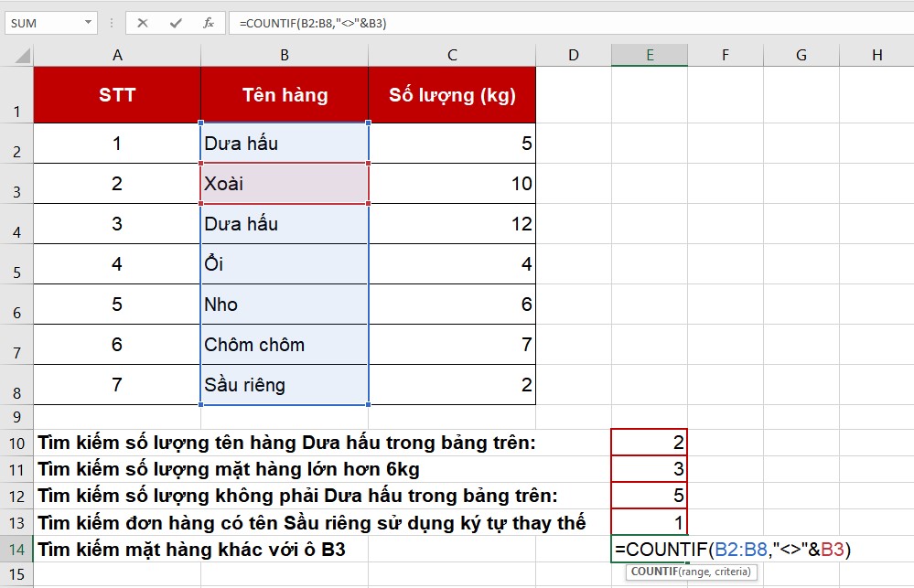Click the criteria argument in the COUNTIF tooltip

coord(732,572)
